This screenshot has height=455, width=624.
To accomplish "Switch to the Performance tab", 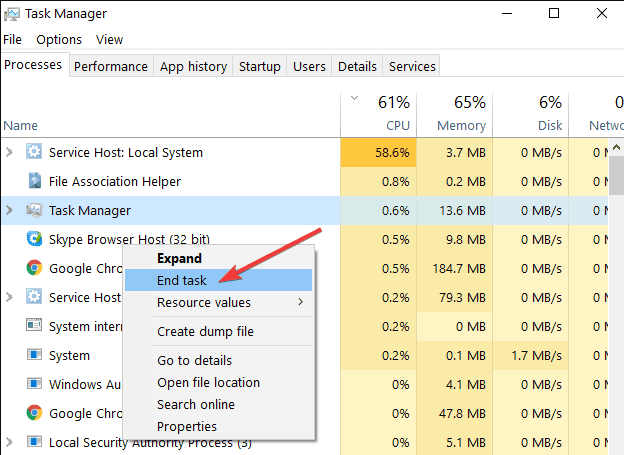I will [x=111, y=67].
